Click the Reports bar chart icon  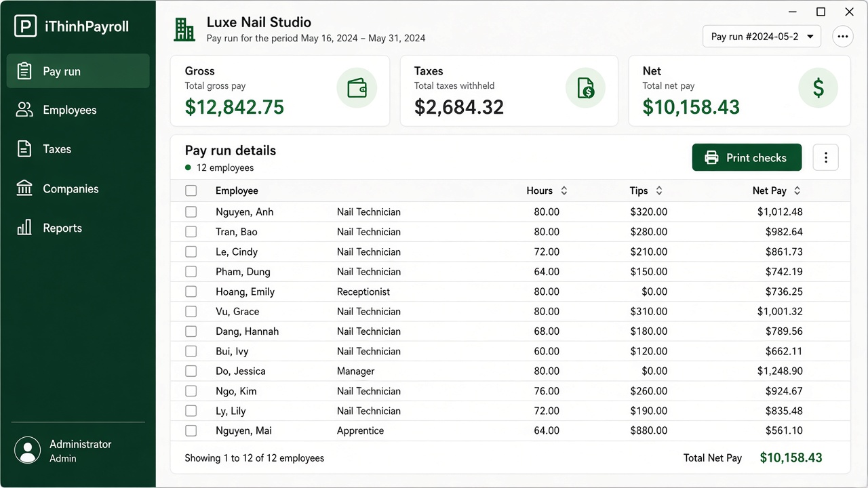click(24, 228)
